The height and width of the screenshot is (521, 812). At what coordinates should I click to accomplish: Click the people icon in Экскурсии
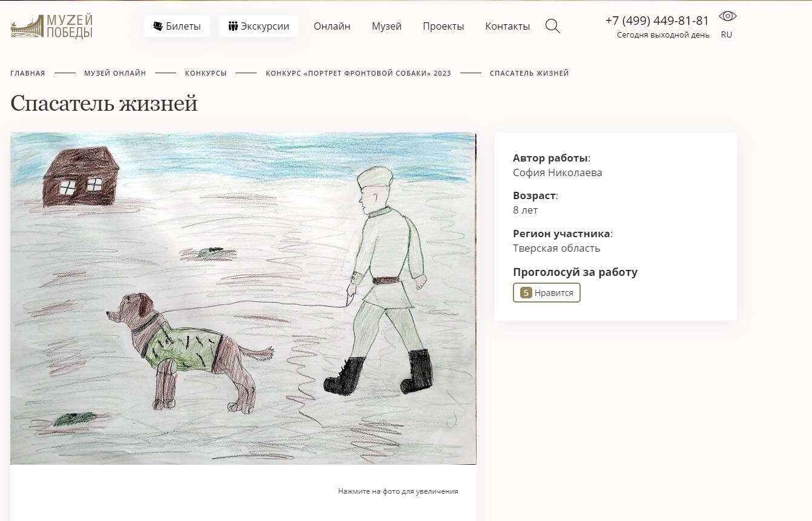pyautogui.click(x=233, y=26)
